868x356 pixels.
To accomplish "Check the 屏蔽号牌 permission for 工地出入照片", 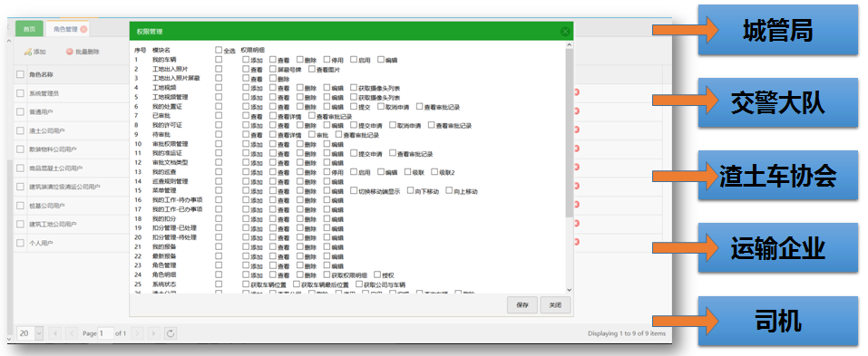I will pyautogui.click(x=273, y=69).
